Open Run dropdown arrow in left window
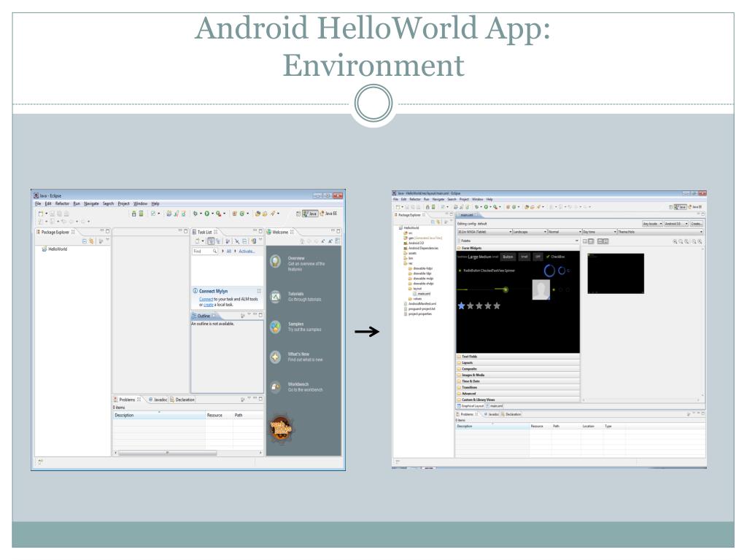Screen dimensions: 747x560 212,214
